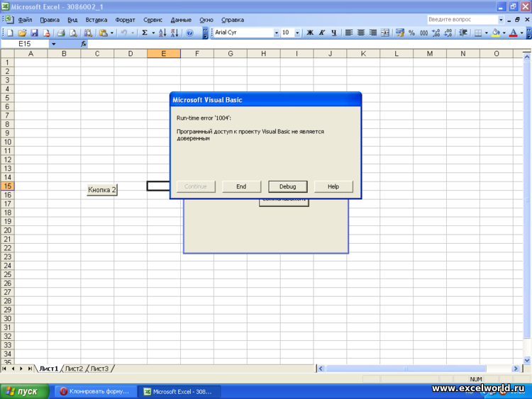Decrease decimal places icon
The height and width of the screenshot is (399, 532).
click(448, 33)
